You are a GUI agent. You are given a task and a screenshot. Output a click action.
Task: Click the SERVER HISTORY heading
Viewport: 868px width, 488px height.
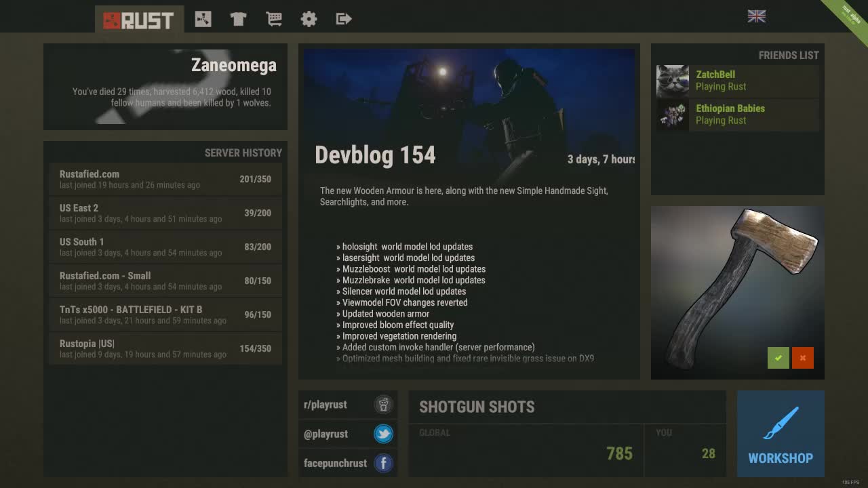tap(243, 153)
